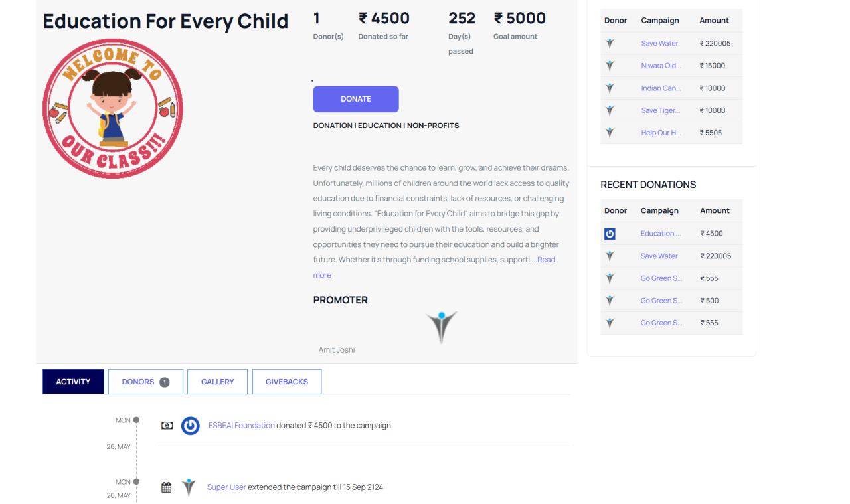Open ESBEAI Foundation profile link

pyautogui.click(x=241, y=426)
